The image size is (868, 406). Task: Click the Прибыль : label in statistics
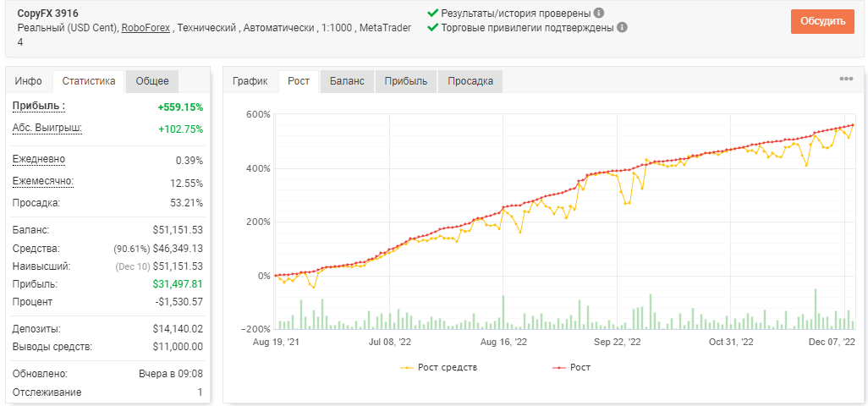pos(39,107)
